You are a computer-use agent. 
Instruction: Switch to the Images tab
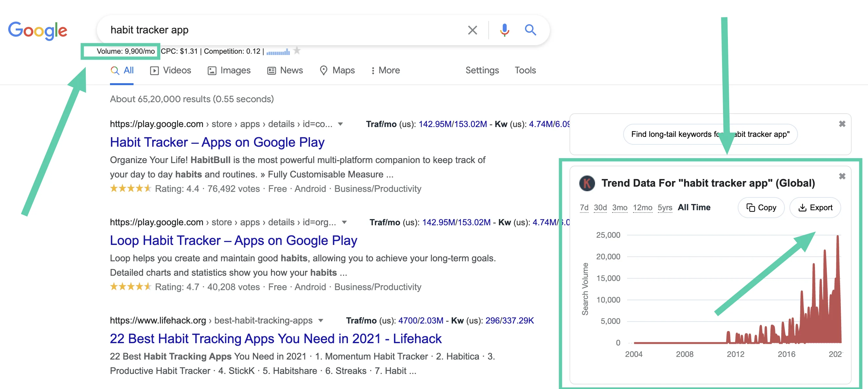[229, 70]
